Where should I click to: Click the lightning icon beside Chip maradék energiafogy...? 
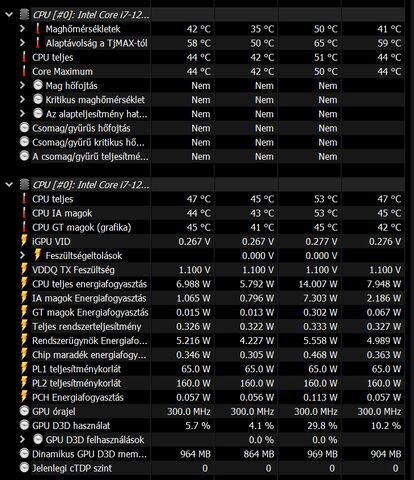coord(24,354)
